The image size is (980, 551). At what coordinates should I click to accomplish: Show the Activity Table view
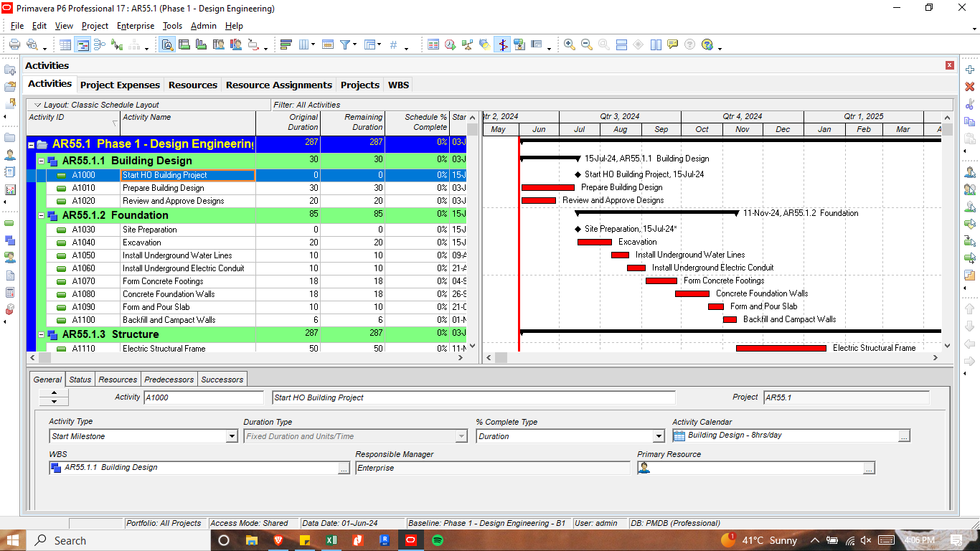[65, 44]
